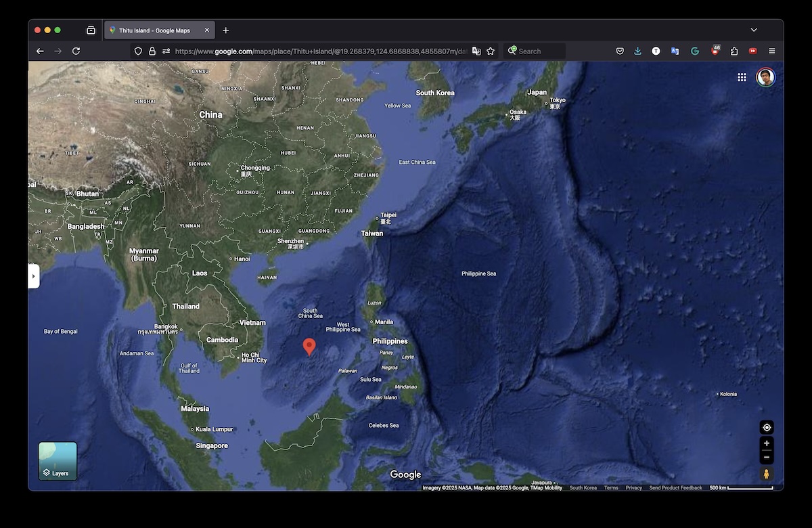Image resolution: width=812 pixels, height=528 pixels.
Task: Open a new browser tab
Action: (225, 30)
